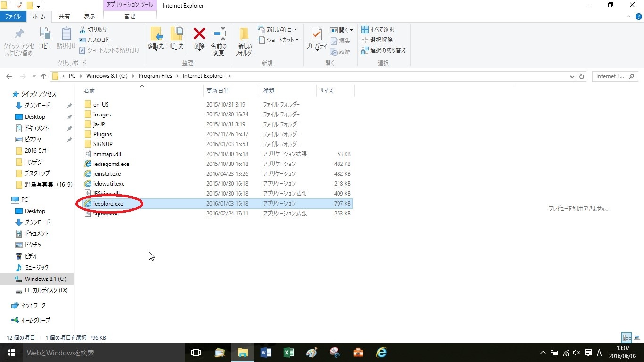
Task: Open the recent locations dropdown arrow
Action: [34, 76]
